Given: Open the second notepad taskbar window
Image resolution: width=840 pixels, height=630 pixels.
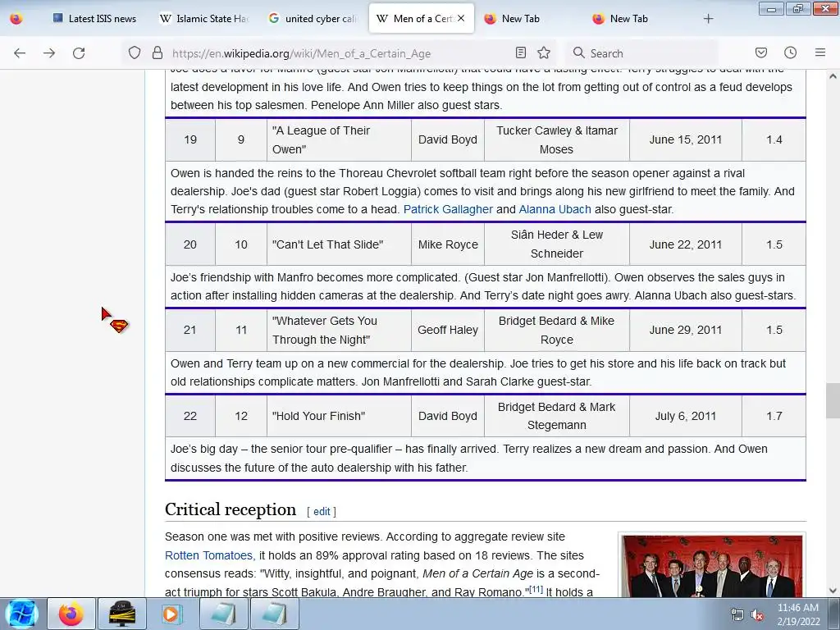Looking at the screenshot, I should click(x=274, y=614).
